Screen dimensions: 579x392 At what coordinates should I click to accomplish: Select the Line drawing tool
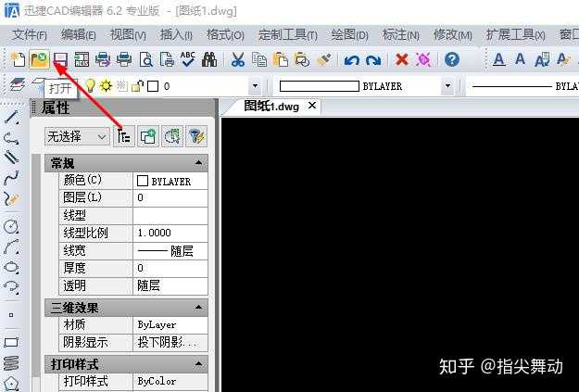tap(11, 117)
